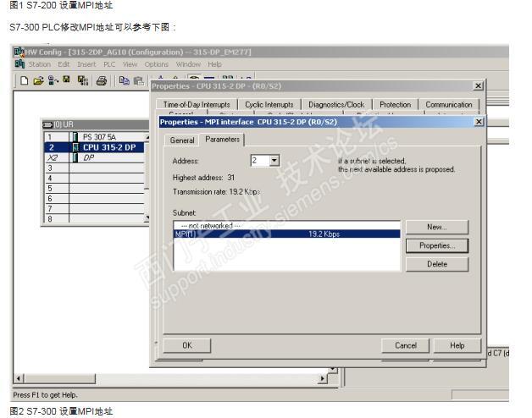Click the module icon of the DP row
Viewport: 532px width, 418px height.
[x=75, y=157]
